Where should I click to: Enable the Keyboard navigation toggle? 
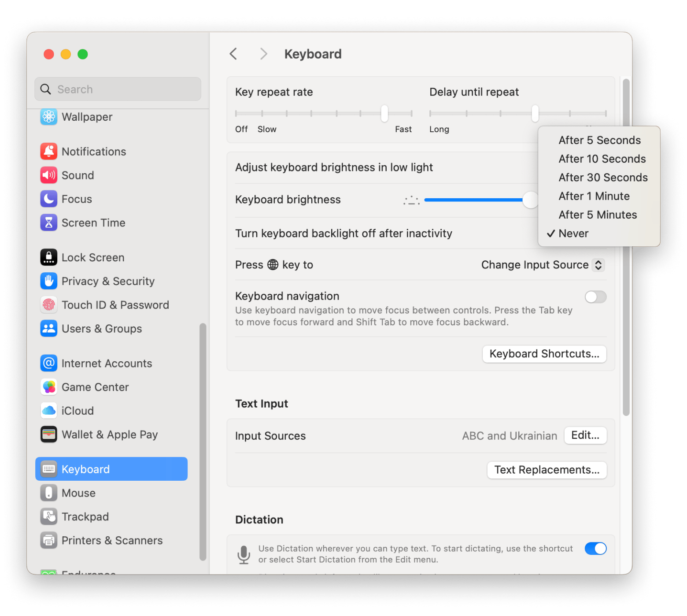point(595,297)
